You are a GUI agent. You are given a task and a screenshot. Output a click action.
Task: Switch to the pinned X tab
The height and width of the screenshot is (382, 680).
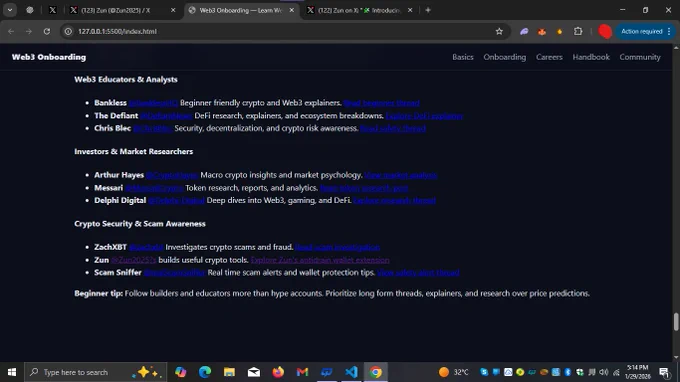[x=52, y=10]
